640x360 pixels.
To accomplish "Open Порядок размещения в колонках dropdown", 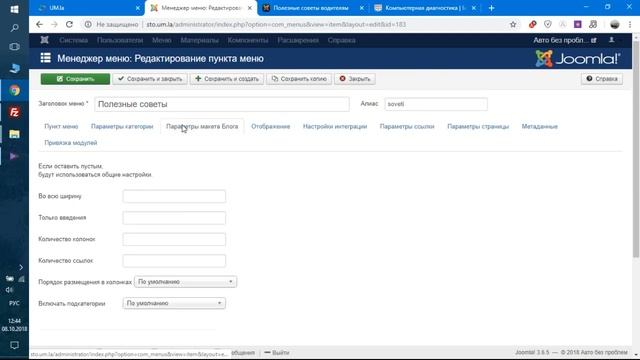I will pos(186,282).
